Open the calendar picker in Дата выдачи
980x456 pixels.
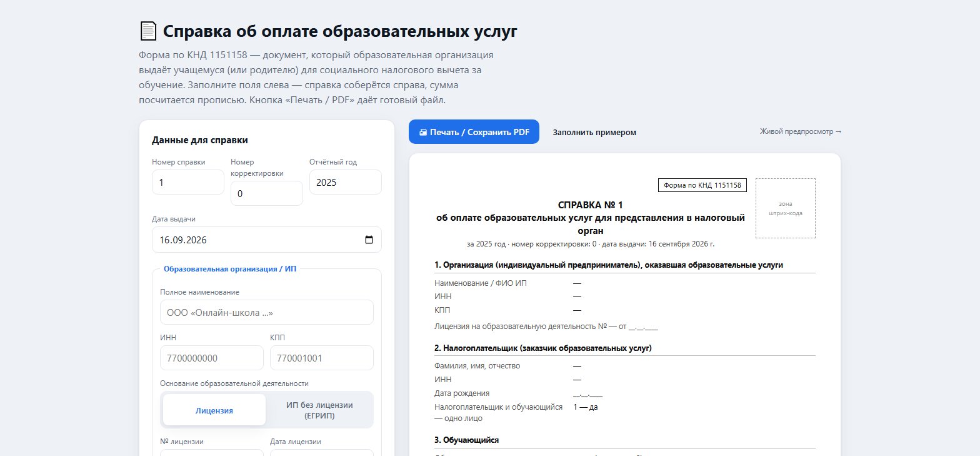pyautogui.click(x=368, y=240)
